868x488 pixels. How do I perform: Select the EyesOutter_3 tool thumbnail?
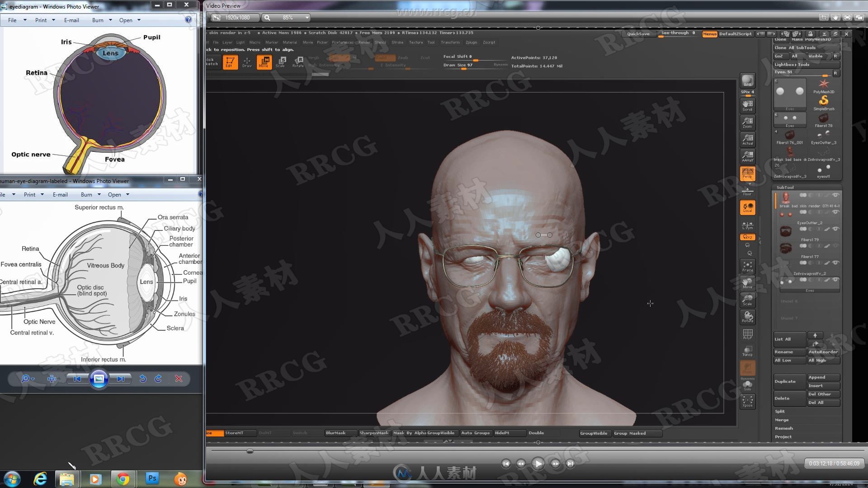824,136
